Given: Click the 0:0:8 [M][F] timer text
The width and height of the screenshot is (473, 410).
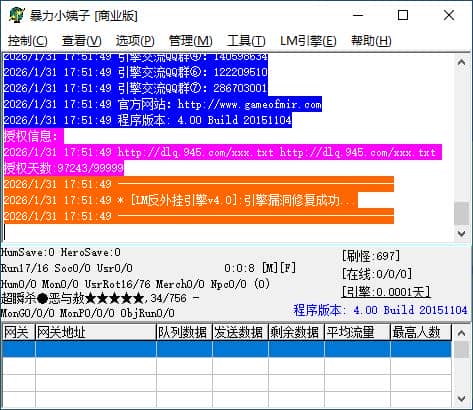Looking at the screenshot, I should pos(260,268).
